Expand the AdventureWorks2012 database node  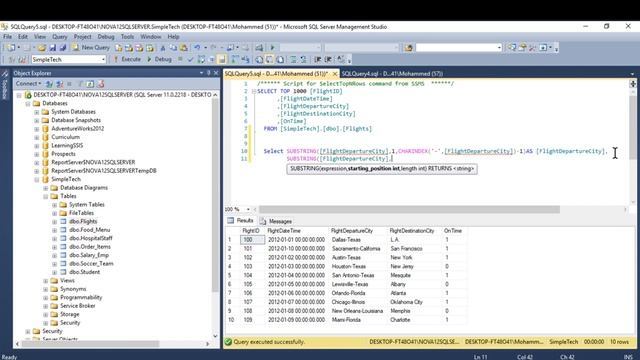point(37,129)
